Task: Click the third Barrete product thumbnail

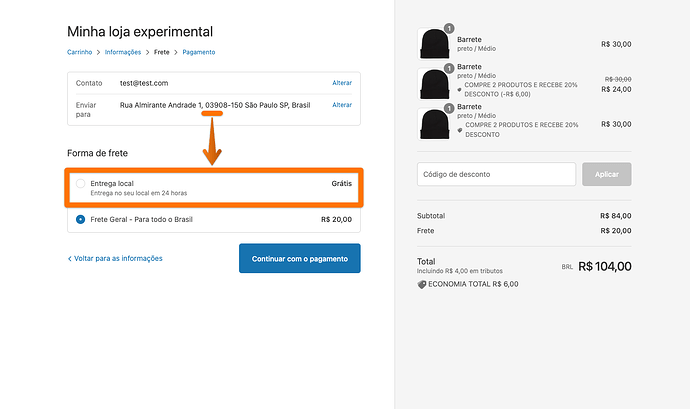Action: (x=434, y=124)
